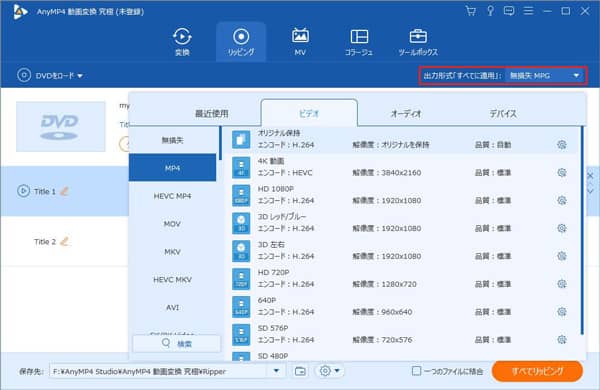Open settings gear for 3D レッド/ブルー preset

click(562, 228)
